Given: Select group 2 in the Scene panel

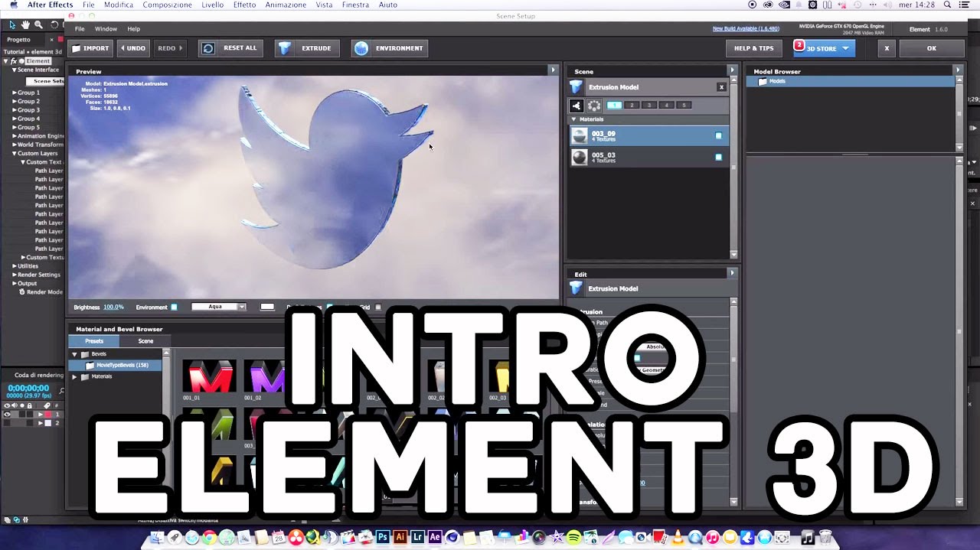Looking at the screenshot, I should pyautogui.click(x=632, y=105).
